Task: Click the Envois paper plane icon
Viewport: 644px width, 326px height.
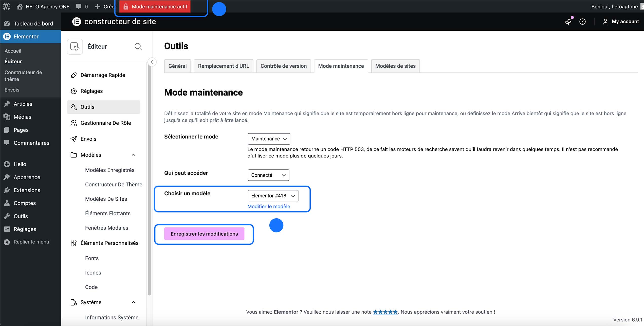Action: [x=73, y=139]
